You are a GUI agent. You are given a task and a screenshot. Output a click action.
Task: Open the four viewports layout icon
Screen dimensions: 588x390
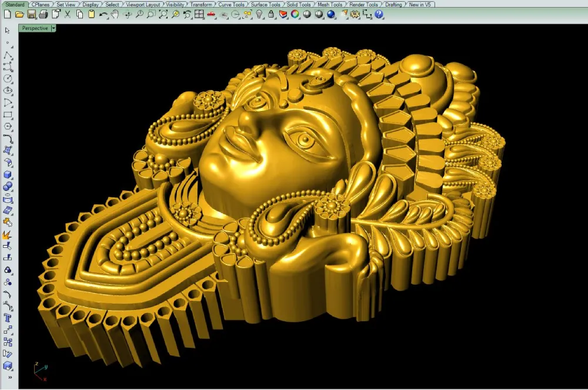199,15
